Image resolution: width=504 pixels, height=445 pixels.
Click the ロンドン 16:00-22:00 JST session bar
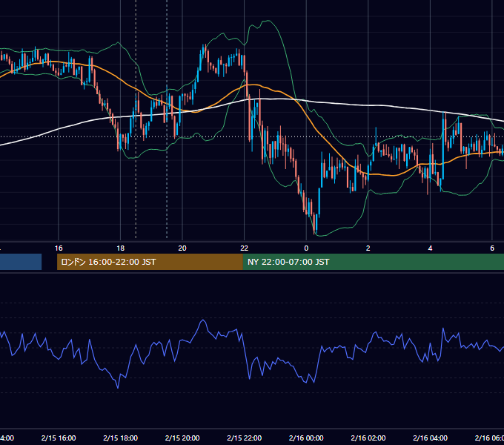[x=150, y=262]
